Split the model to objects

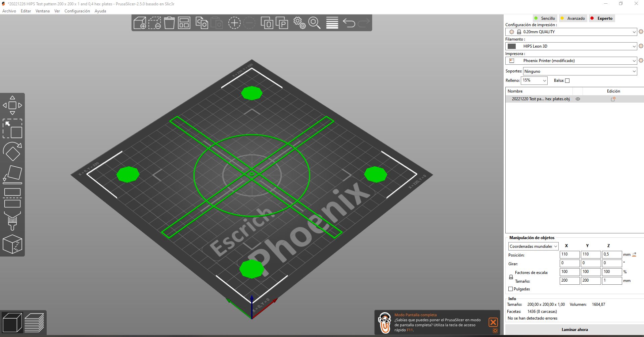pyautogui.click(x=267, y=23)
